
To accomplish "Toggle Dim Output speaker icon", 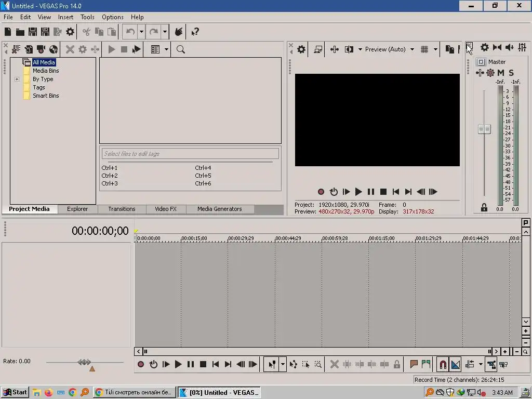I will 509,47.
